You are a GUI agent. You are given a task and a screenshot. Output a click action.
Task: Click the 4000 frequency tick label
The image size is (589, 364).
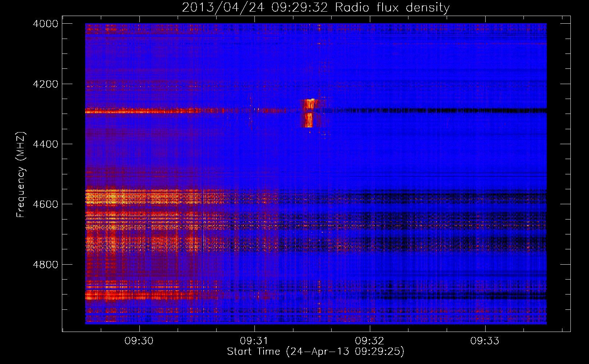coord(46,24)
